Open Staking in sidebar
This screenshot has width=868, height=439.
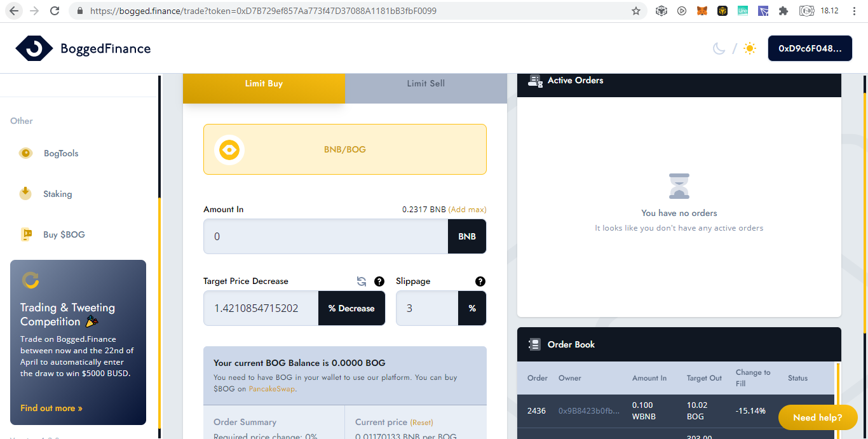58,194
